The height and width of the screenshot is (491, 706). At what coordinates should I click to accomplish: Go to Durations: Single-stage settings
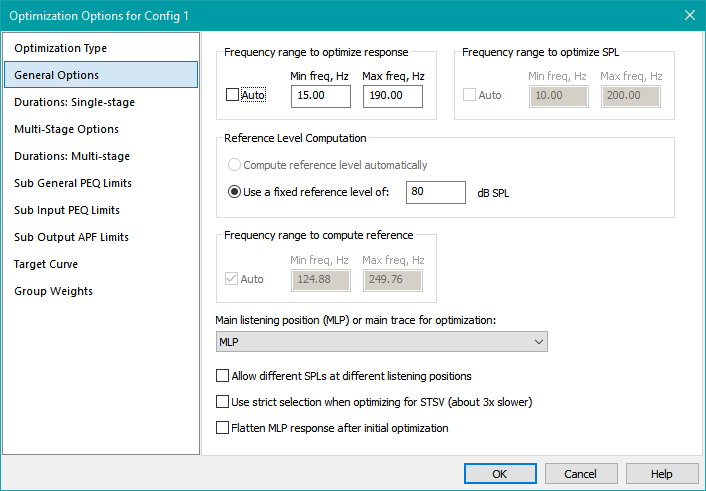(101, 102)
